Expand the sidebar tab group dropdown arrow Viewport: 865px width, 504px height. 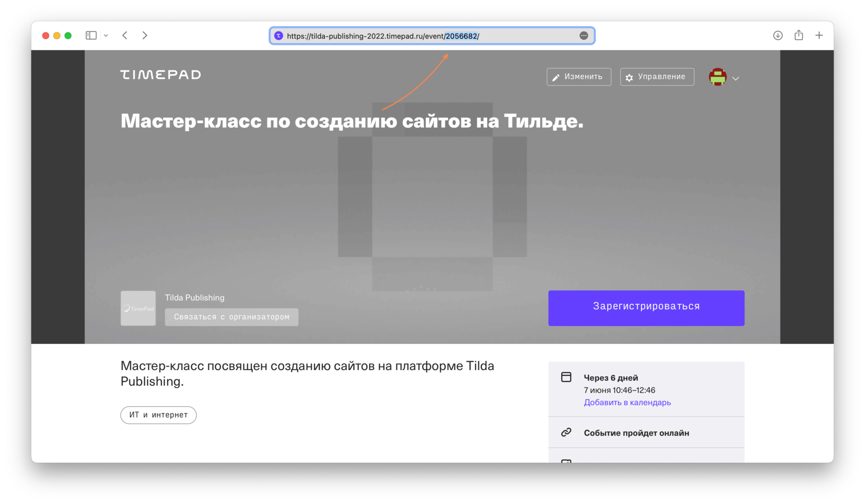click(x=106, y=36)
